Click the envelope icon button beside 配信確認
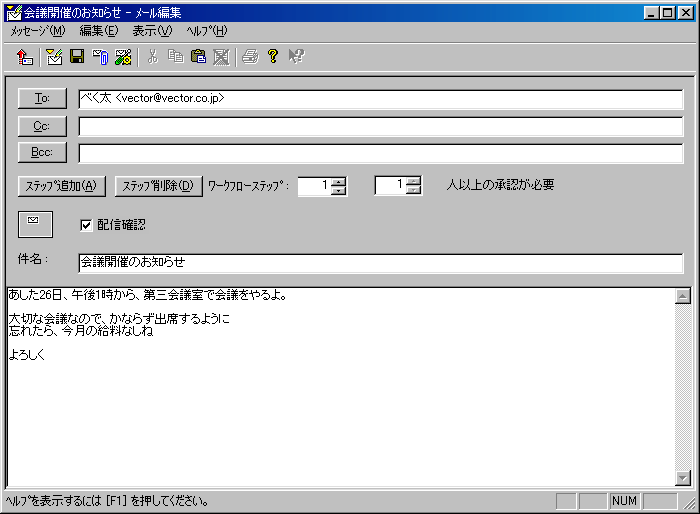This screenshot has height=514, width=700. pos(35,224)
